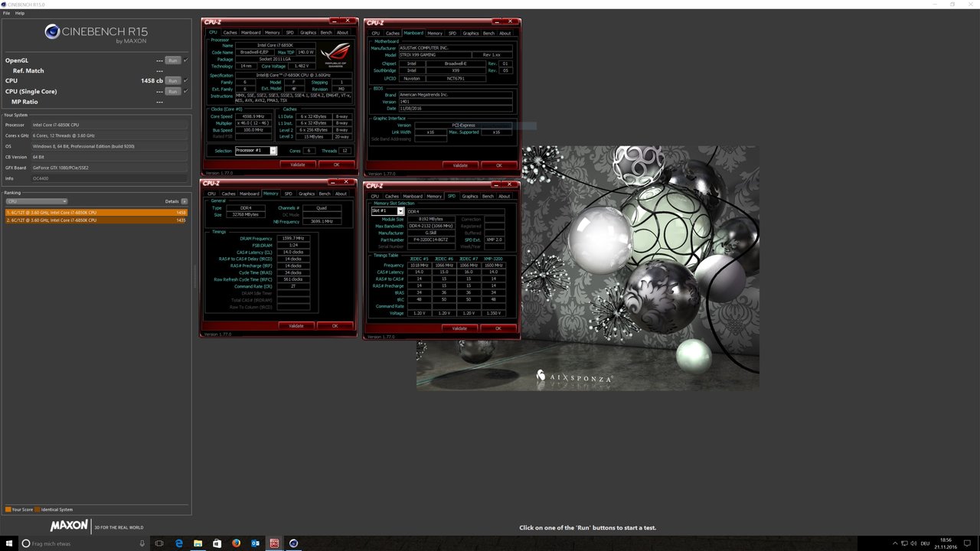Run the OpenGL benchmark
Viewport: 980px width, 551px height.
pos(173,60)
